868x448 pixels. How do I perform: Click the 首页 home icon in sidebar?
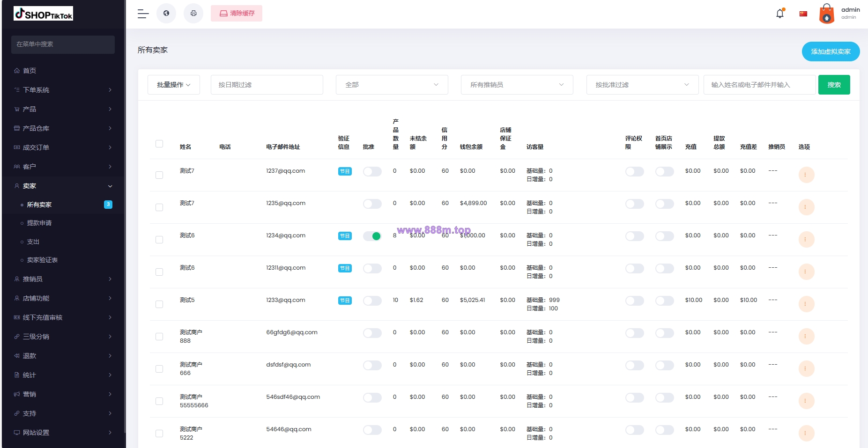coord(17,71)
